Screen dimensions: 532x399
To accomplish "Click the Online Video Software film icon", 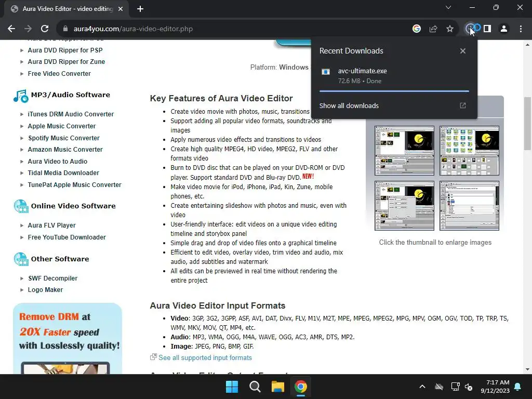I will point(21,206).
